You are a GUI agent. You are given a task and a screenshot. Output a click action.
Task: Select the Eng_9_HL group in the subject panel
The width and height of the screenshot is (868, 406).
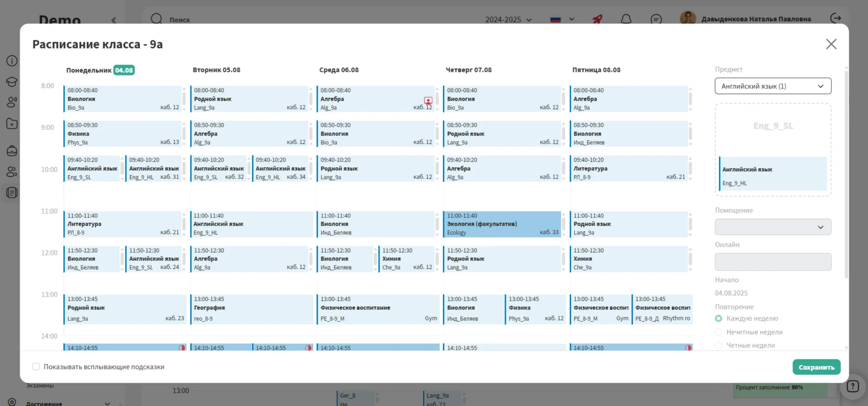point(773,174)
